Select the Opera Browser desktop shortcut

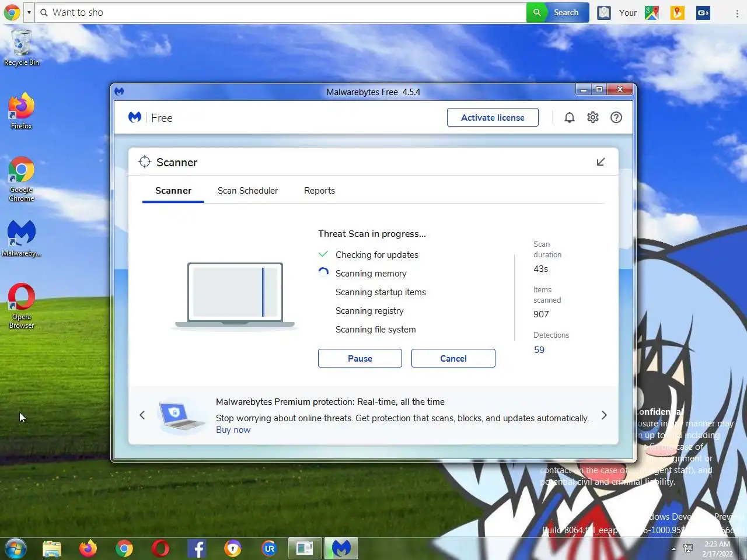pos(22,306)
